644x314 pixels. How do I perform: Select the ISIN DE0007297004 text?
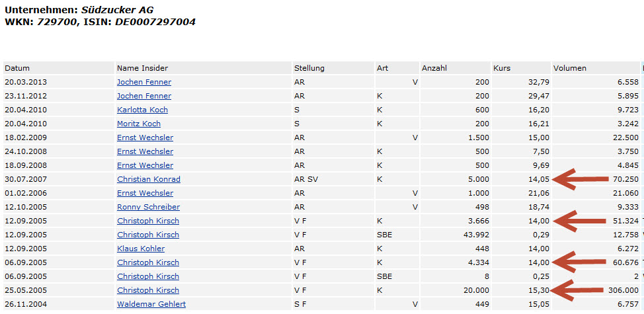click(x=155, y=22)
